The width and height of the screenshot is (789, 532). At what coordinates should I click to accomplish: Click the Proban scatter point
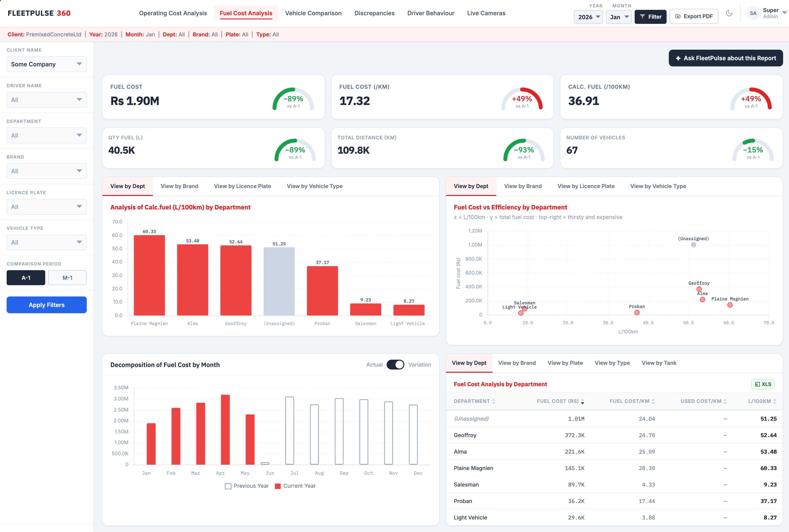[x=637, y=312]
